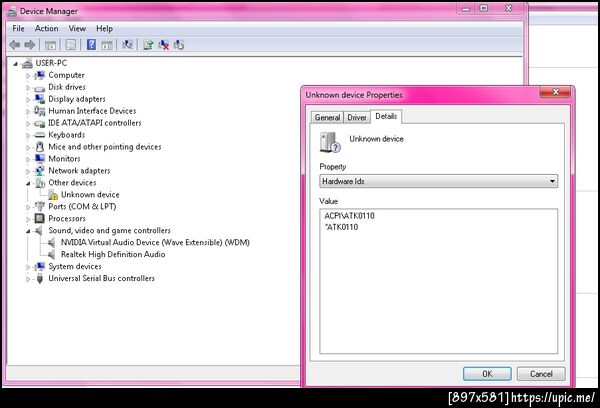Viewport: 600px width, 408px height.
Task: Open the Help menu
Action: click(104, 29)
